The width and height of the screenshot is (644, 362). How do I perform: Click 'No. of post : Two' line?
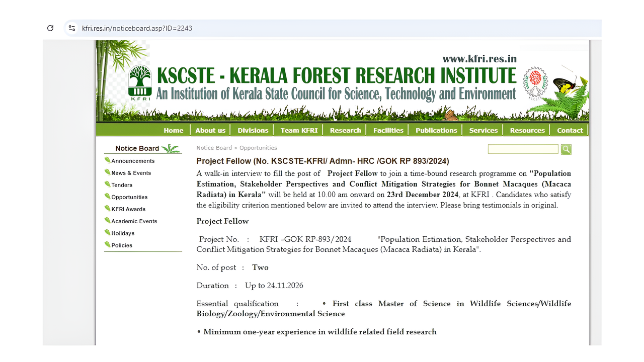point(232,267)
